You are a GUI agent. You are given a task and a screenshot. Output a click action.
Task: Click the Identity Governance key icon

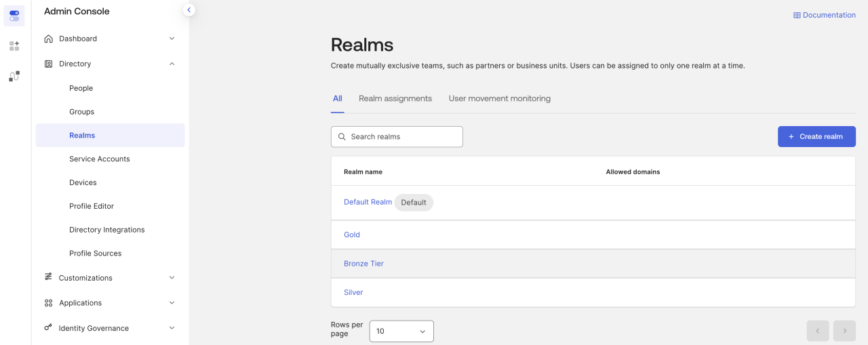(48, 328)
